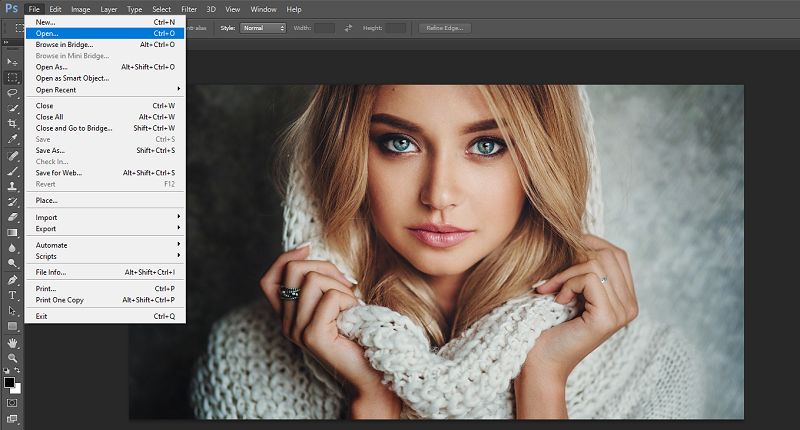Click the Refine Edge button
The width and height of the screenshot is (800, 430).
445,28
